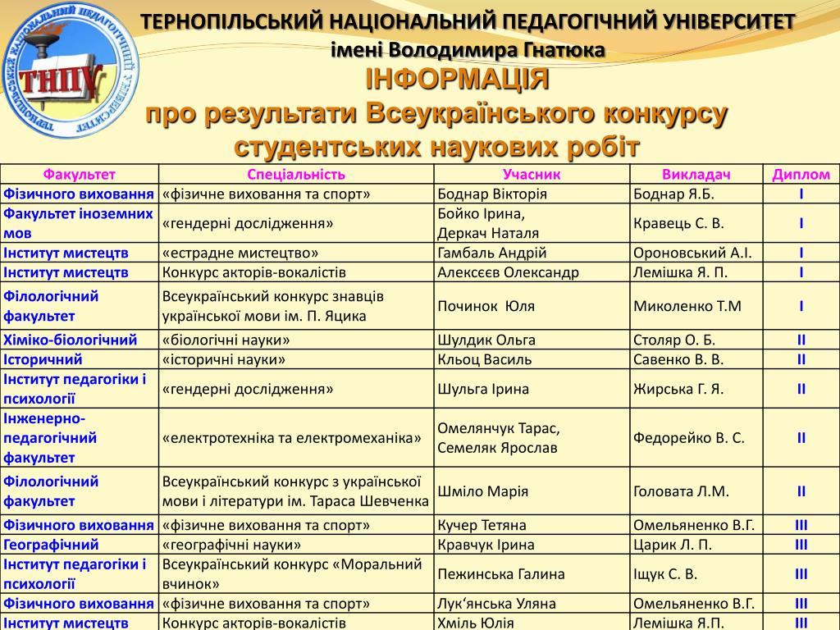Click the teacher cell Лемішка Я.П. in Хміль row
Screen dimensions: 840x630
point(696,622)
